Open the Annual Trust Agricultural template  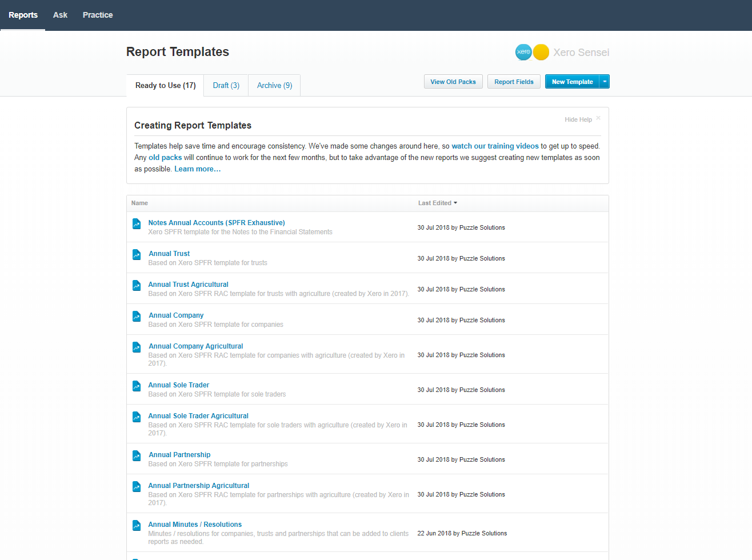(188, 284)
